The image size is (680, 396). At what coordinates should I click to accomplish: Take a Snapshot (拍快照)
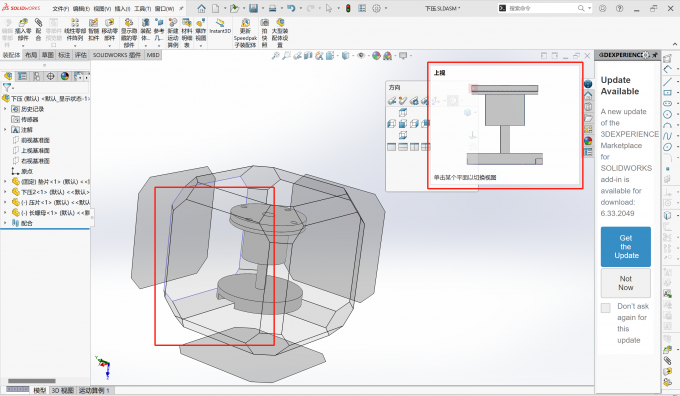[x=265, y=33]
